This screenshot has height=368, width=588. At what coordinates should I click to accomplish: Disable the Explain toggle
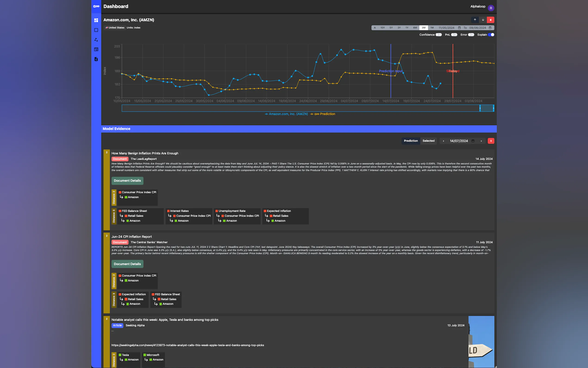click(x=491, y=35)
